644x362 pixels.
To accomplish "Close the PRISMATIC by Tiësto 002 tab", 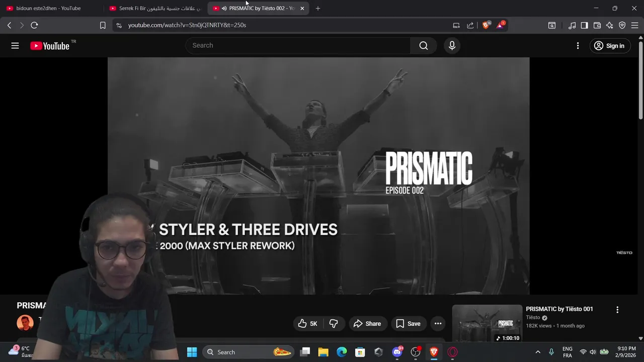I will 302,9.
